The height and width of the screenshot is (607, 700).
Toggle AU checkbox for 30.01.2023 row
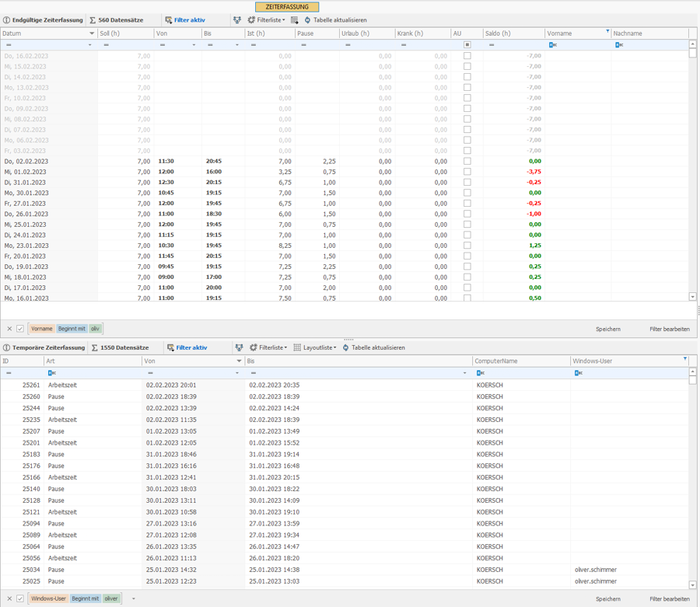467,193
